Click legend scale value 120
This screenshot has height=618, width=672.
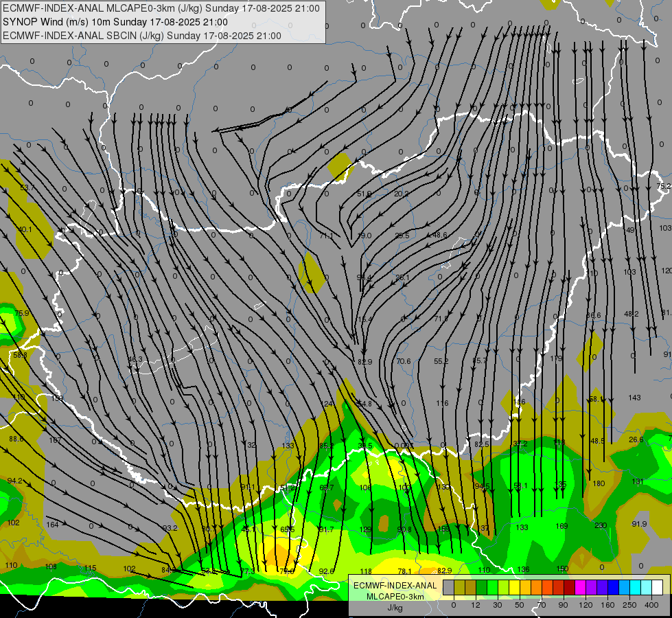click(x=586, y=605)
